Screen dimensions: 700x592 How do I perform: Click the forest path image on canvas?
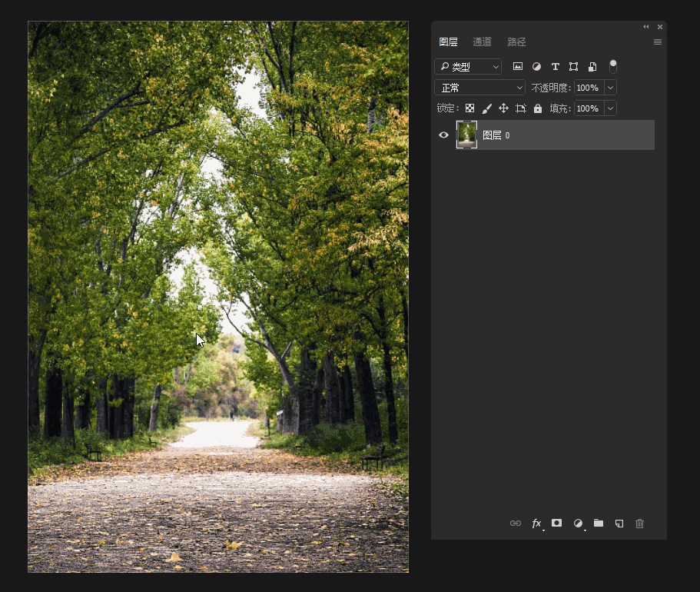coord(218,297)
